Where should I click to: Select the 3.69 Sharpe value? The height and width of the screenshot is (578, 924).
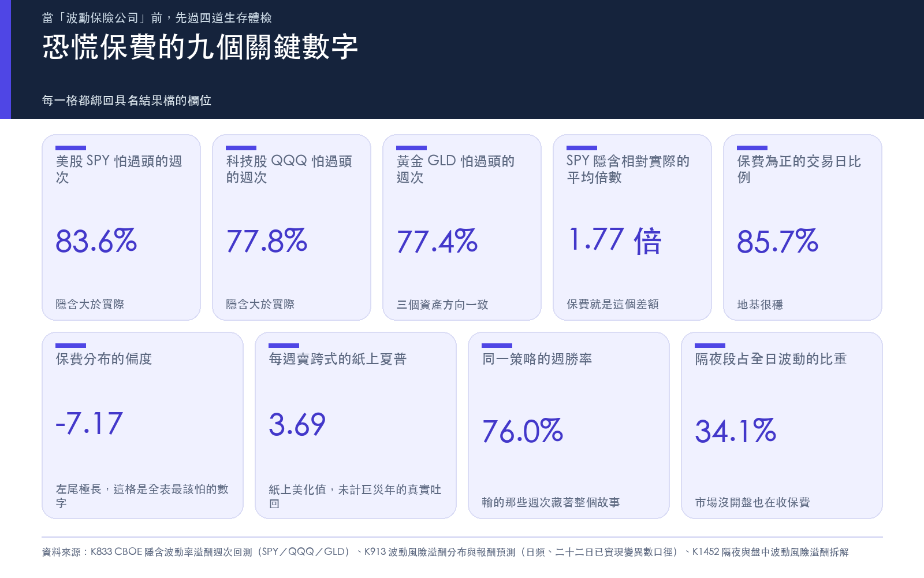[x=297, y=424]
